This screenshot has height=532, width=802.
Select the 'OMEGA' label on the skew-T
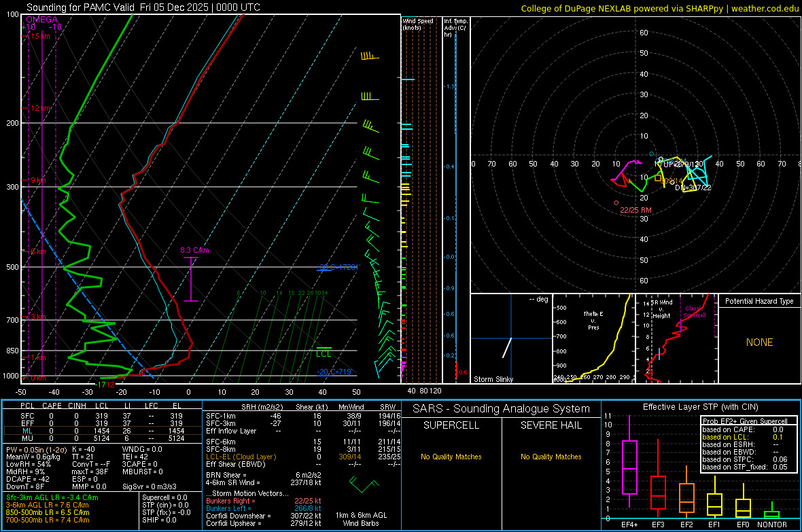(x=41, y=20)
